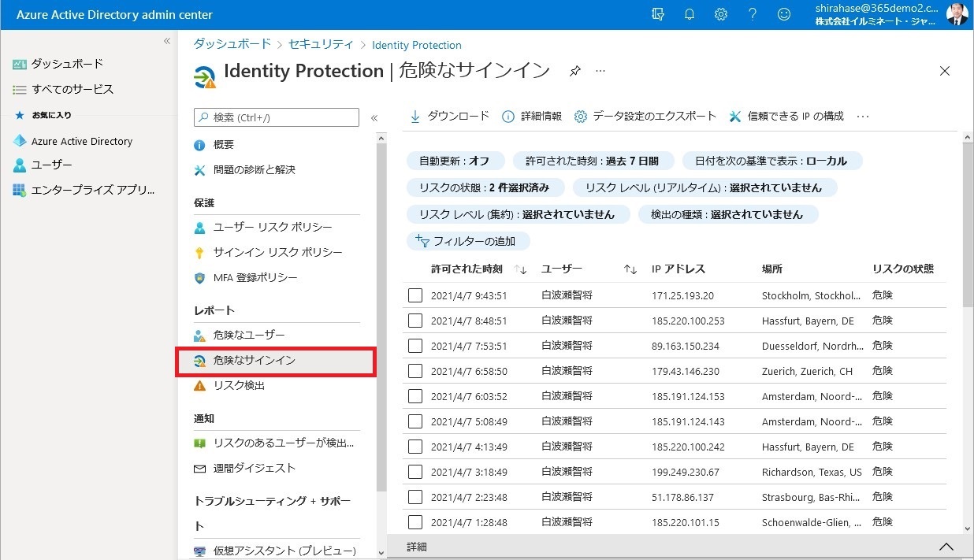This screenshot has height=560, width=974.
Task: Open 仮想アシスタント (プレビュー) item
Action: pos(276,551)
